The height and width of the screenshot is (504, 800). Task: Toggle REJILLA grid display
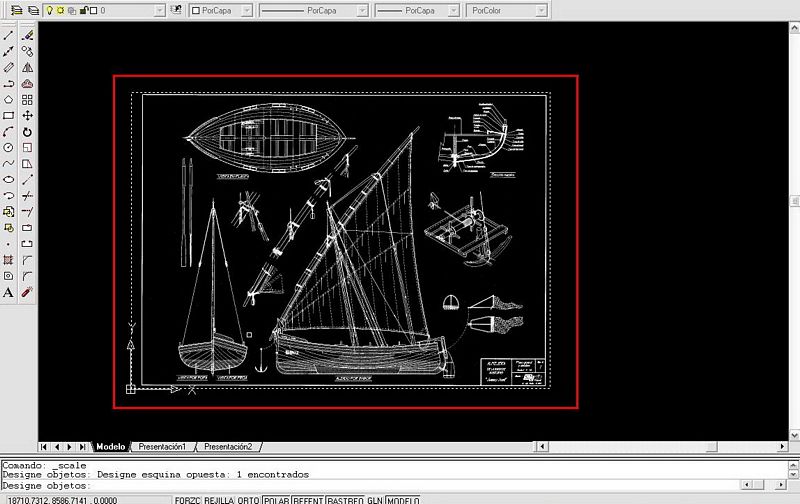(x=219, y=500)
